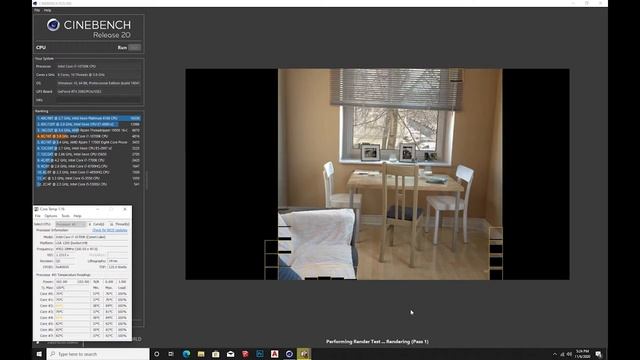Launch Microsoft Edge from the taskbar
The image size is (640, 360).
[187, 354]
